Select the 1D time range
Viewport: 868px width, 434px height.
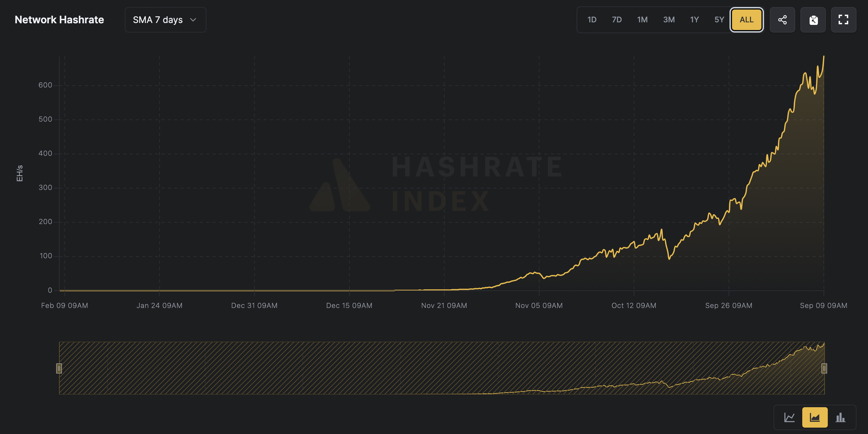click(592, 20)
